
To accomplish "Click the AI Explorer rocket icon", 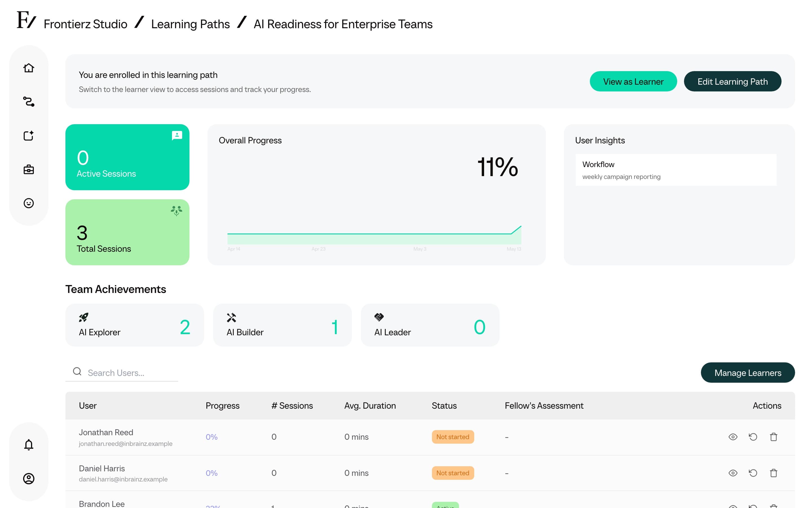I will coord(83,317).
